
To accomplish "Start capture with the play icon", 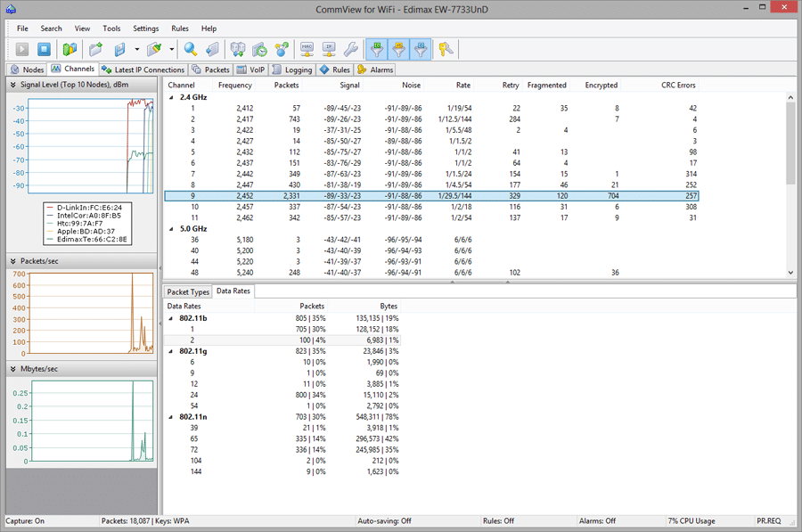I will 20,50.
